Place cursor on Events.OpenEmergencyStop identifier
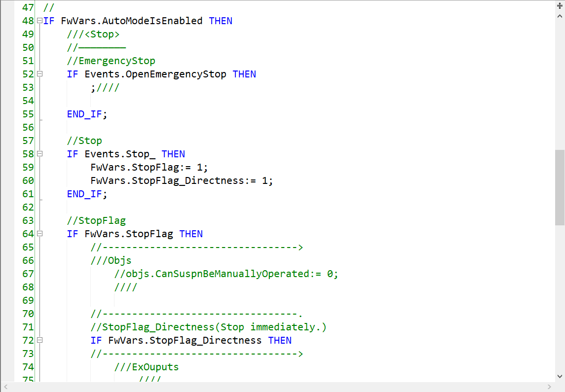The height and width of the screenshot is (392, 565). point(155,74)
